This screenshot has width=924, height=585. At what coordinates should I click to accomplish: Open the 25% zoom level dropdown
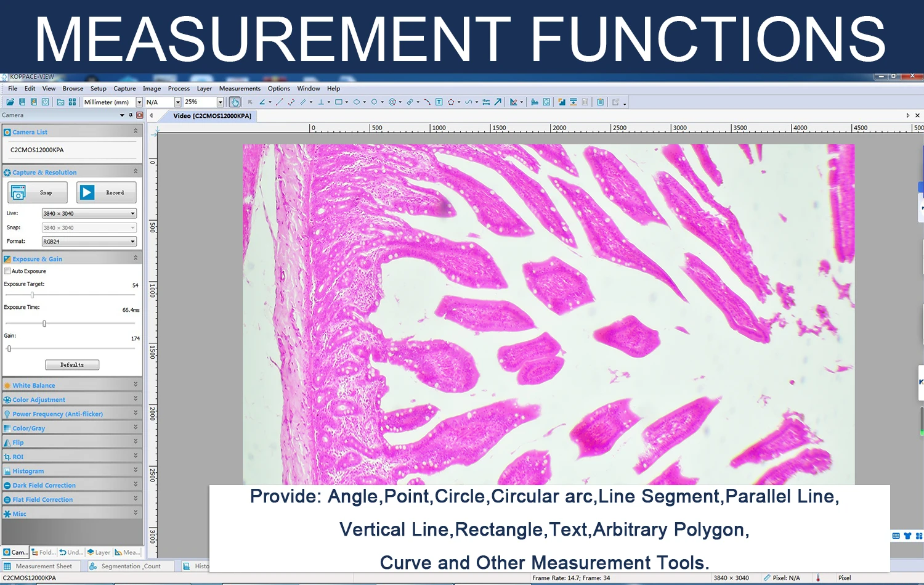(x=220, y=102)
